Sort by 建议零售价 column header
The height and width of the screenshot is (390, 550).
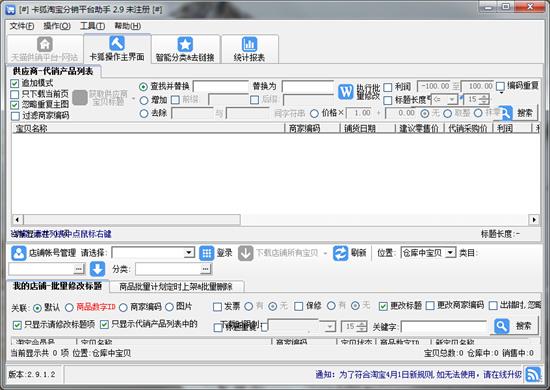coord(420,128)
